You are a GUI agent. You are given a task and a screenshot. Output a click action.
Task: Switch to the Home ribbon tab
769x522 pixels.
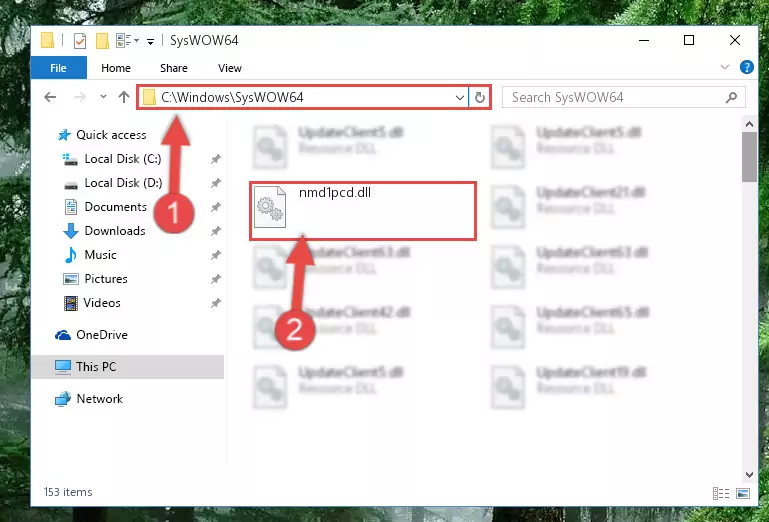(x=116, y=68)
